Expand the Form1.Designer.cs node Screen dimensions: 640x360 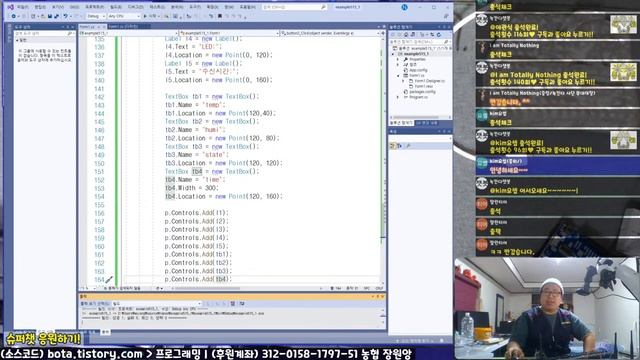tap(403, 81)
